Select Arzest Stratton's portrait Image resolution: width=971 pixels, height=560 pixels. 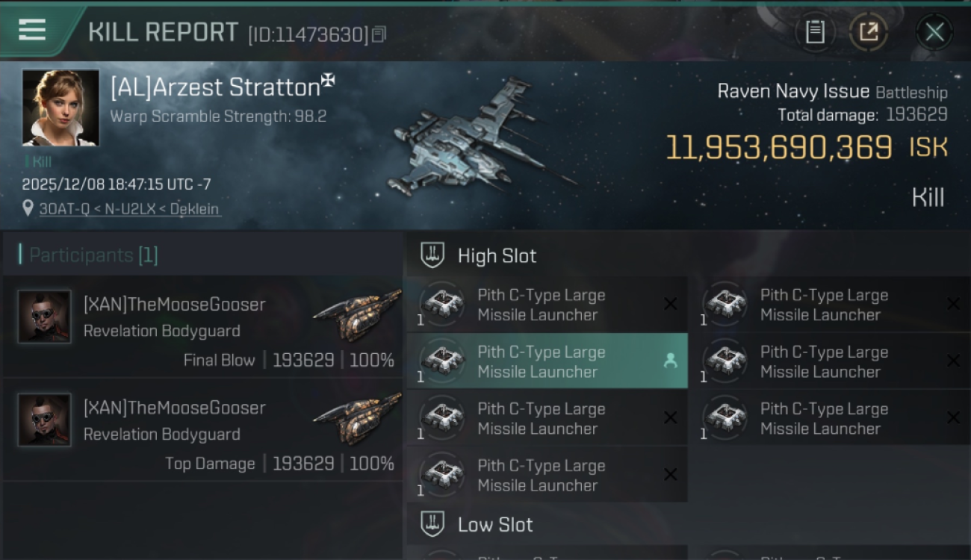click(61, 108)
